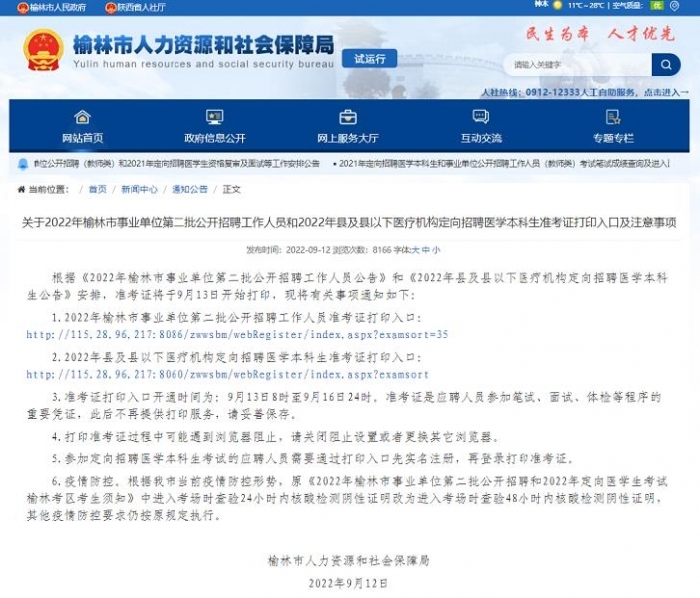Click the 正文 breadcrumb text
The image size is (700, 598).
tap(231, 189)
